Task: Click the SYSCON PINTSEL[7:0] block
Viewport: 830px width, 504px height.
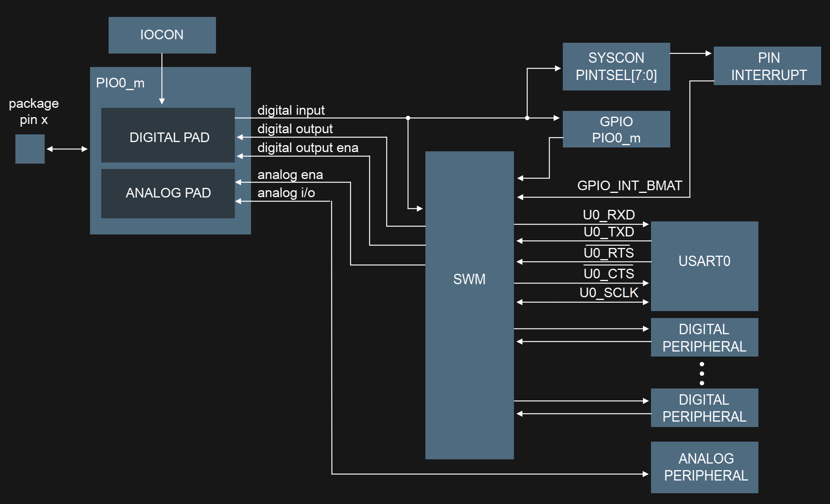Action: pos(616,67)
